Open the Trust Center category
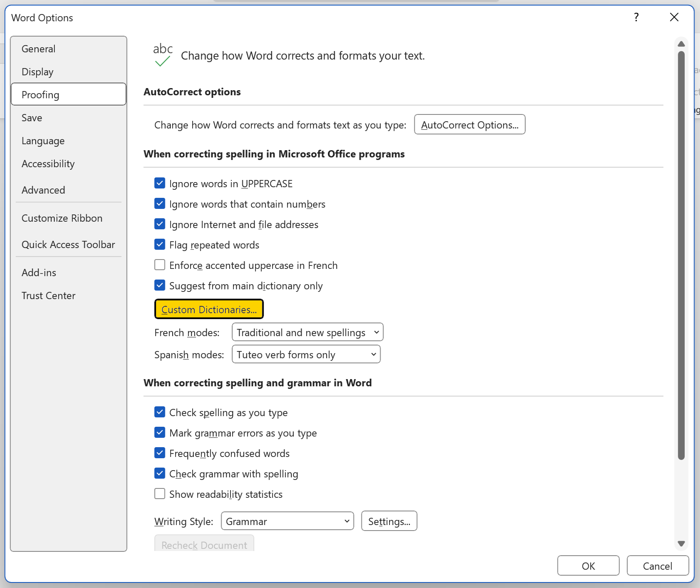The height and width of the screenshot is (588, 700). point(68,296)
